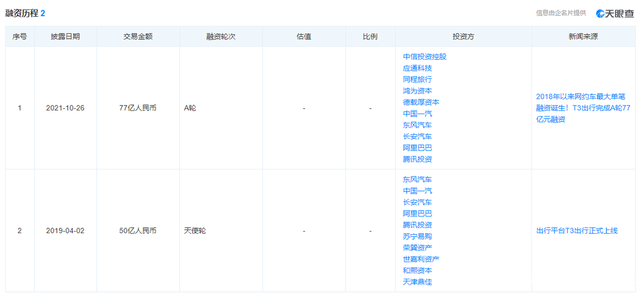Click 东风汽车 in the 天使轮 row

click(x=418, y=180)
